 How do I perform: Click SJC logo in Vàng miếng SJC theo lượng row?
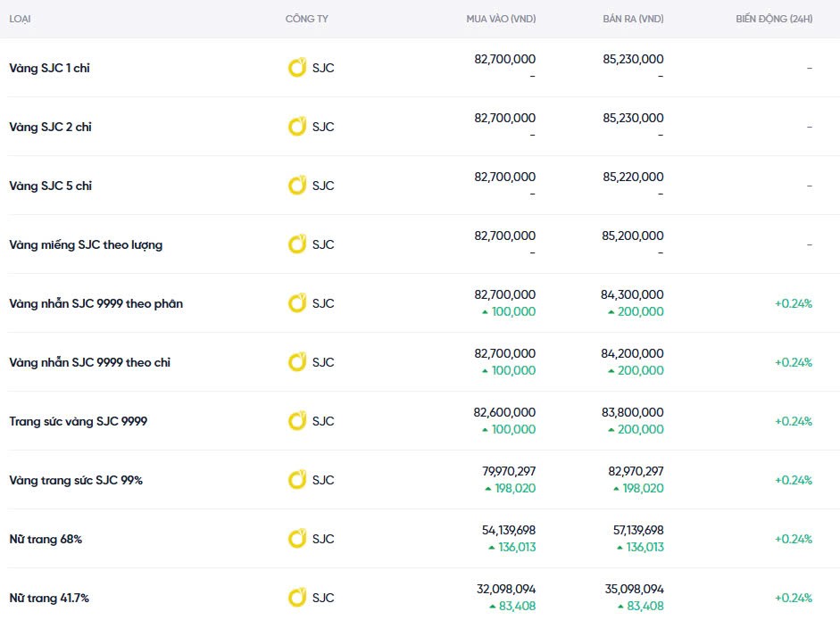(x=296, y=244)
